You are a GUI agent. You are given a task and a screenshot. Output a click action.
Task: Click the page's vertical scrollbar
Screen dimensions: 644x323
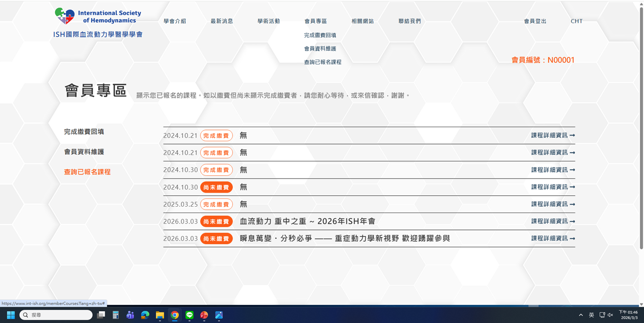641,127
